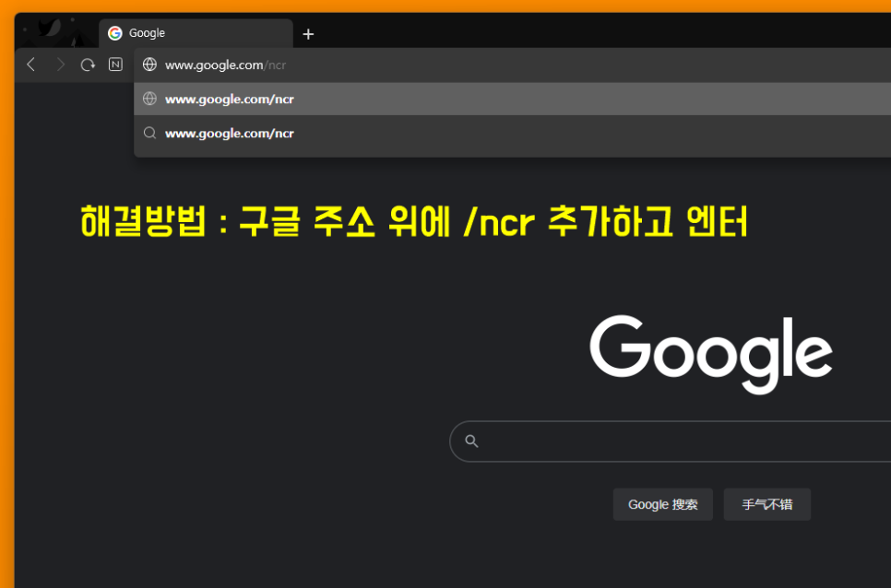Viewport: 891px width, 588px height.
Task: Switch to the Google tab
Action: click(196, 33)
